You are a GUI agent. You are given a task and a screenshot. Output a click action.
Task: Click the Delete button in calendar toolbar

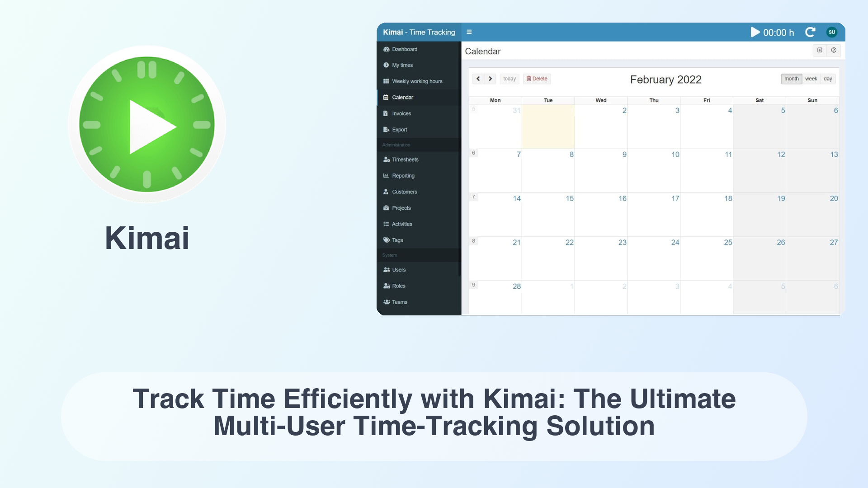point(537,79)
